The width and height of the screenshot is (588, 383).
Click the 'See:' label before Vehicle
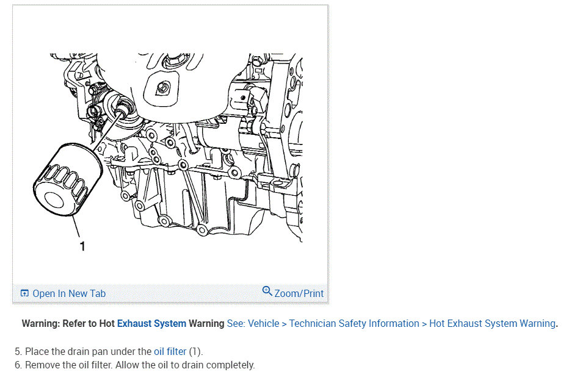click(236, 323)
